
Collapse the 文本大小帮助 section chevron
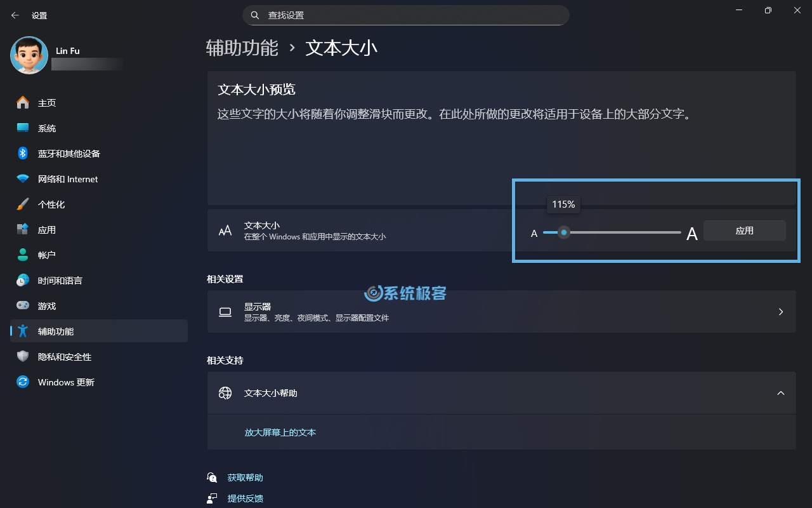pos(780,393)
